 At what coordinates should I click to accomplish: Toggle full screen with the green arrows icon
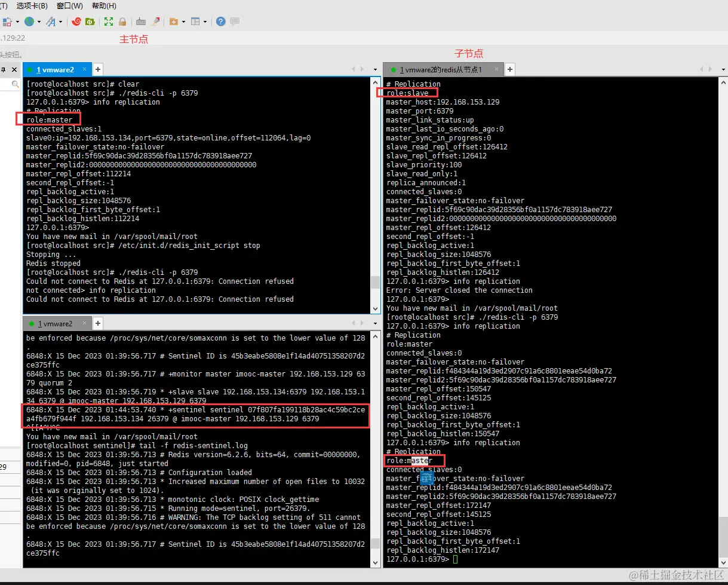109,22
